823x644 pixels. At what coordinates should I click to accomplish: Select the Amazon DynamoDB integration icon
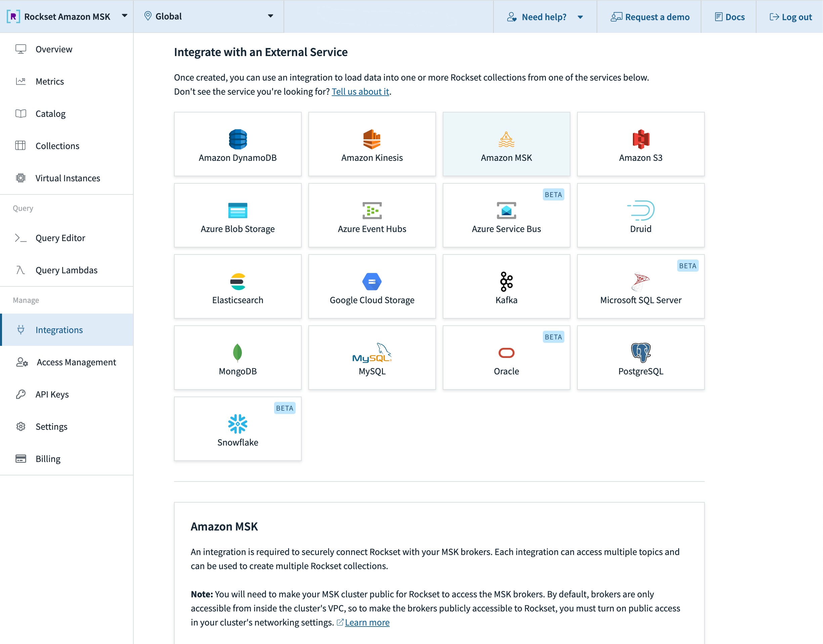click(237, 139)
